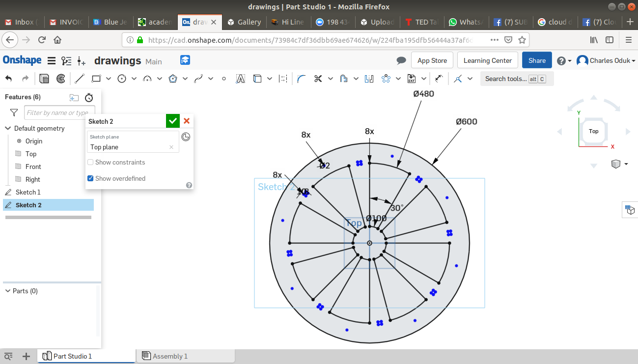Select the Coincident constraint tool
Screen dimensions: 638x364
click(x=458, y=79)
